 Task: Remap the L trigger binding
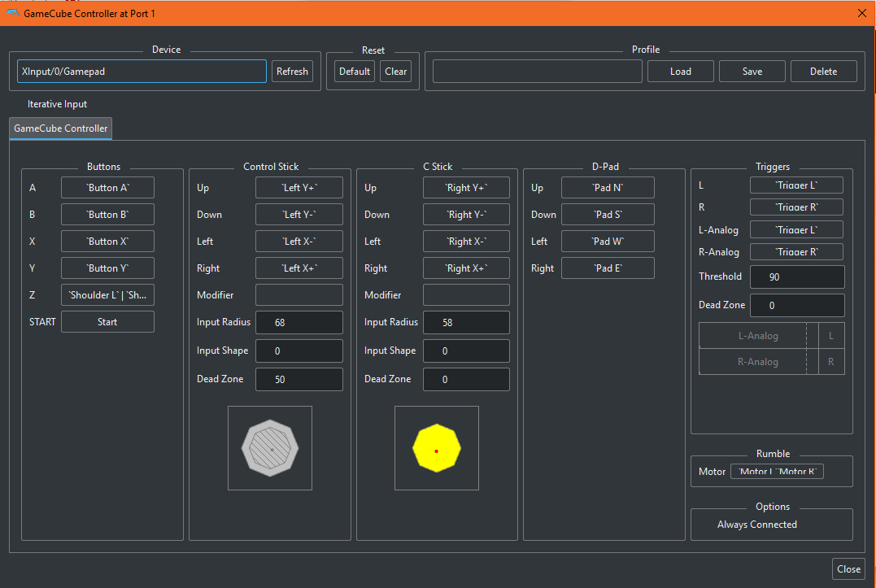(x=796, y=185)
